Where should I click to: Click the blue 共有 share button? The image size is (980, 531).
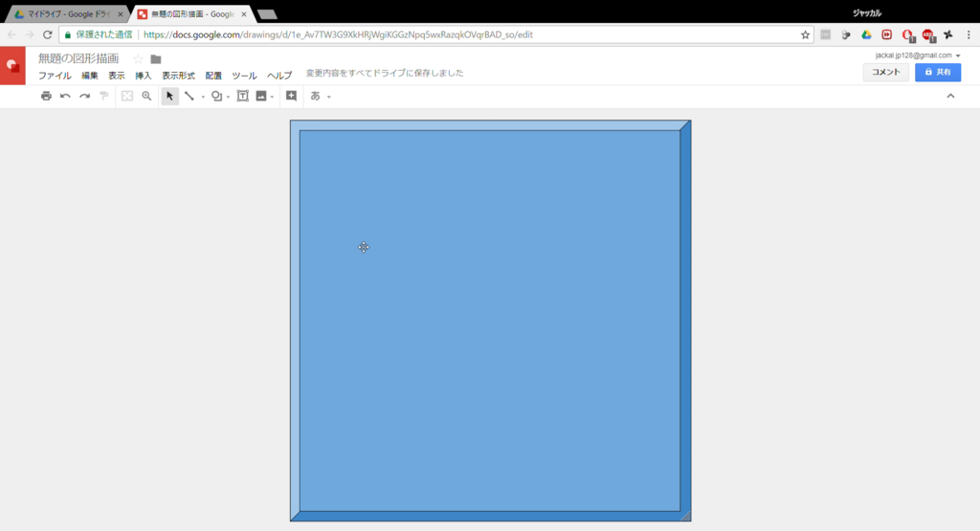(938, 73)
